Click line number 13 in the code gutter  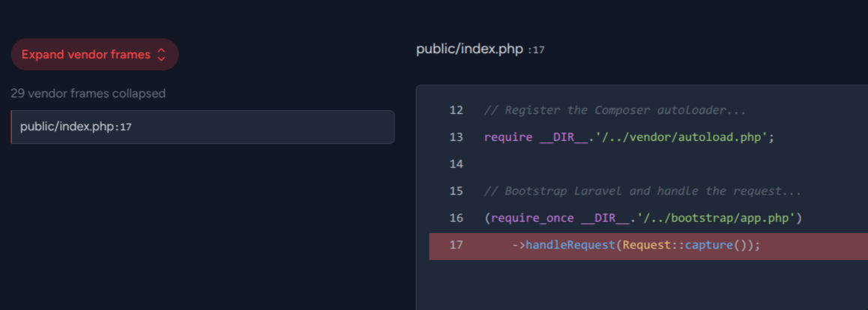click(456, 137)
